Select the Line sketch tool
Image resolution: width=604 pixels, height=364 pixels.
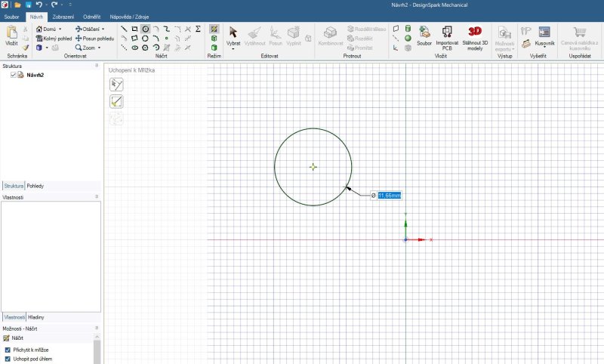[125, 29]
